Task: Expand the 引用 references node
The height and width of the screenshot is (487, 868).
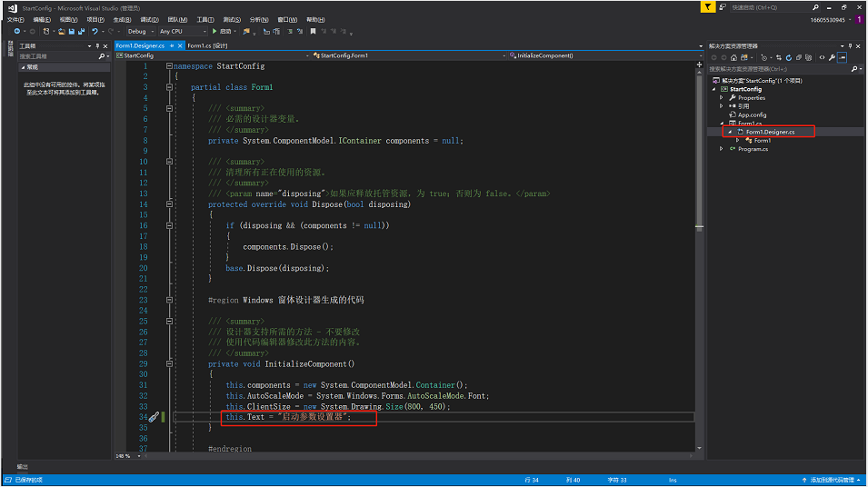Action: [x=722, y=106]
